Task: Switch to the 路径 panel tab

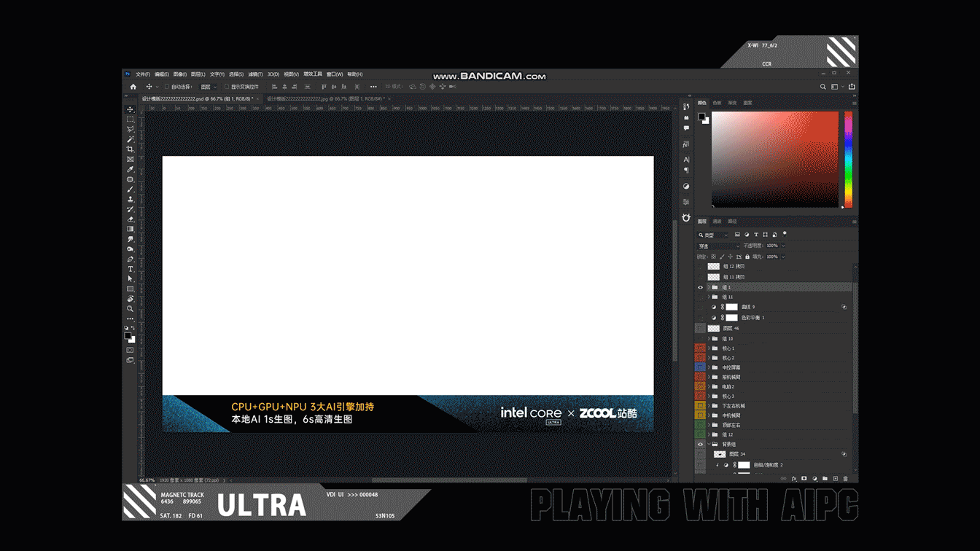Action: [x=732, y=222]
